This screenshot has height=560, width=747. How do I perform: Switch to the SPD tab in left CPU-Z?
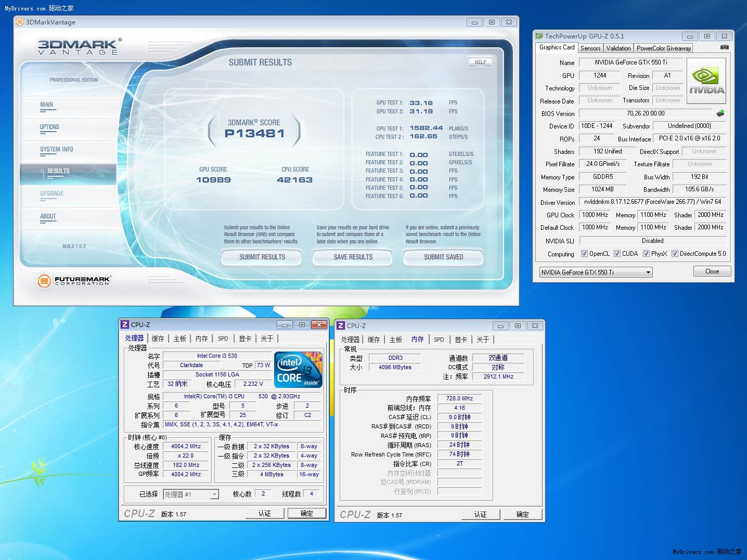pyautogui.click(x=223, y=338)
